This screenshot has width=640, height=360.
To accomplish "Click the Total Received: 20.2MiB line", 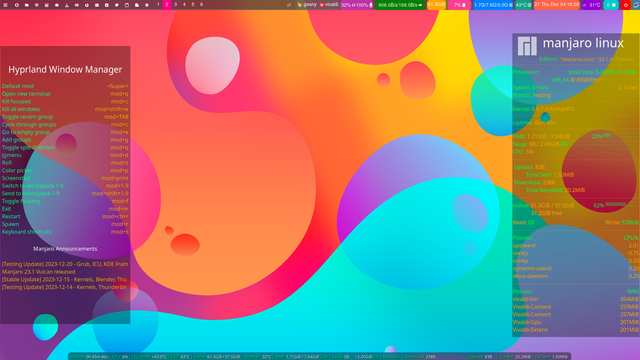I will point(555,190).
